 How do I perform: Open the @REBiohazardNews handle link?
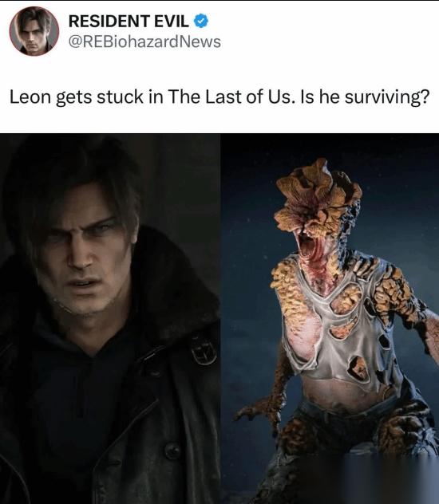[x=144, y=41]
